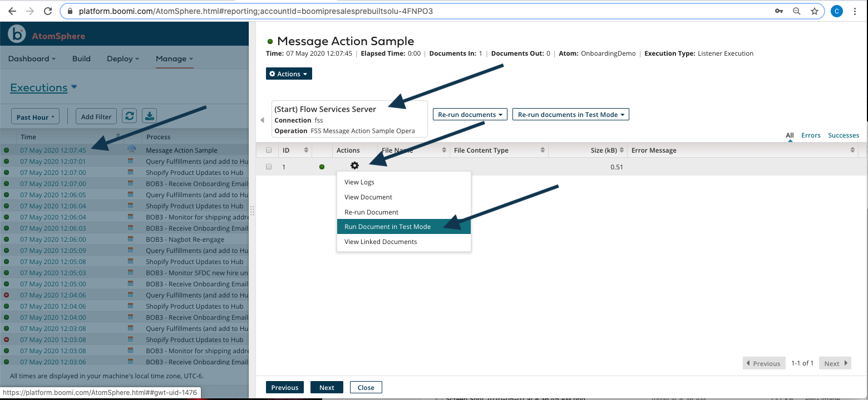Viewport: 868px width, 400px height.
Task: Click process icon for 12:07:01 Query Fulfillments row
Action: point(131,161)
